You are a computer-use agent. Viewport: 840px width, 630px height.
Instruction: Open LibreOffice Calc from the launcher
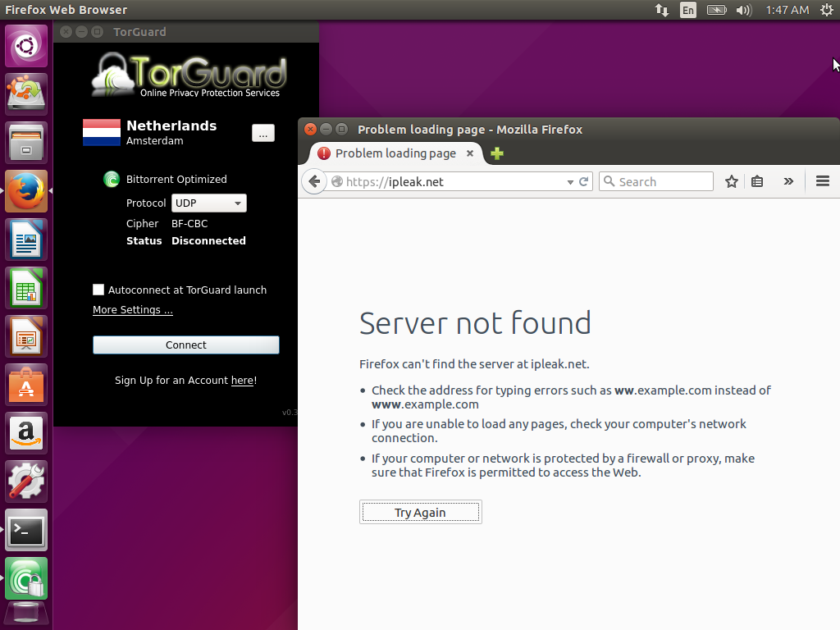(x=26, y=288)
